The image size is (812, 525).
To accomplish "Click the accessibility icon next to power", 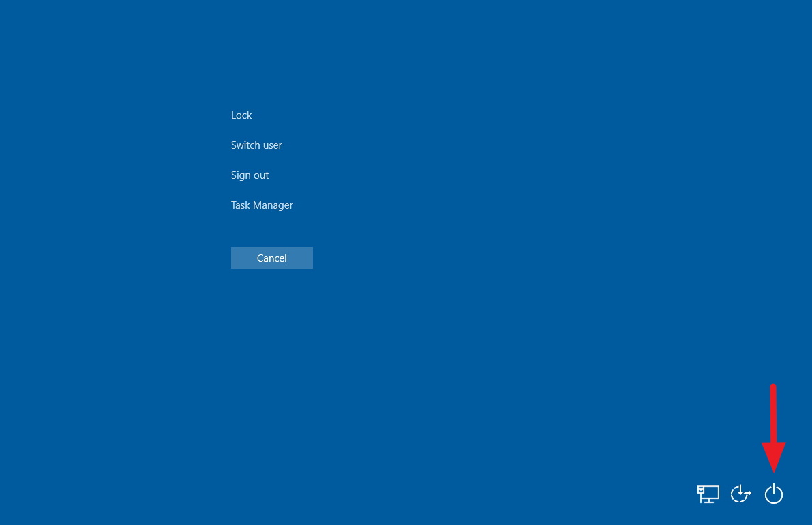I will point(740,494).
